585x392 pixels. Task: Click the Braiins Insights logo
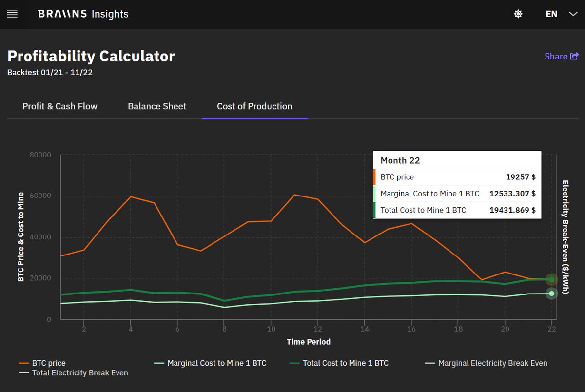(83, 14)
